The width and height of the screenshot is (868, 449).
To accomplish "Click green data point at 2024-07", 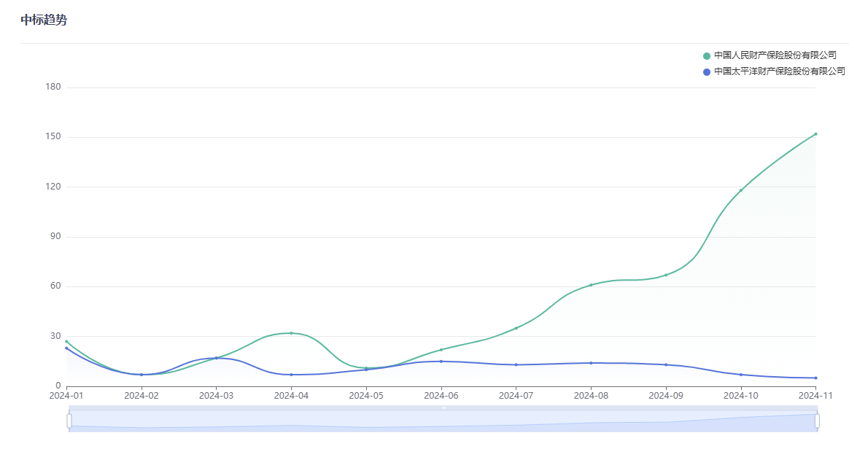I will coord(516,328).
